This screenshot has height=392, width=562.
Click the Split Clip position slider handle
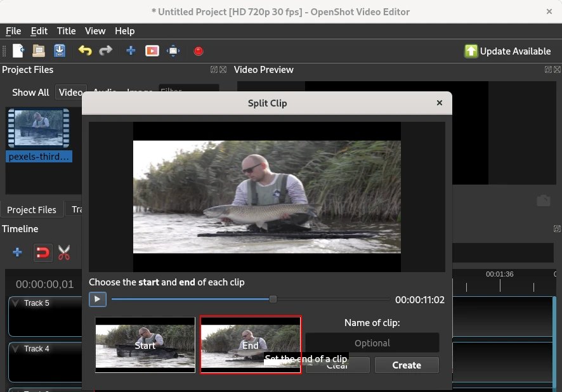tap(273, 299)
